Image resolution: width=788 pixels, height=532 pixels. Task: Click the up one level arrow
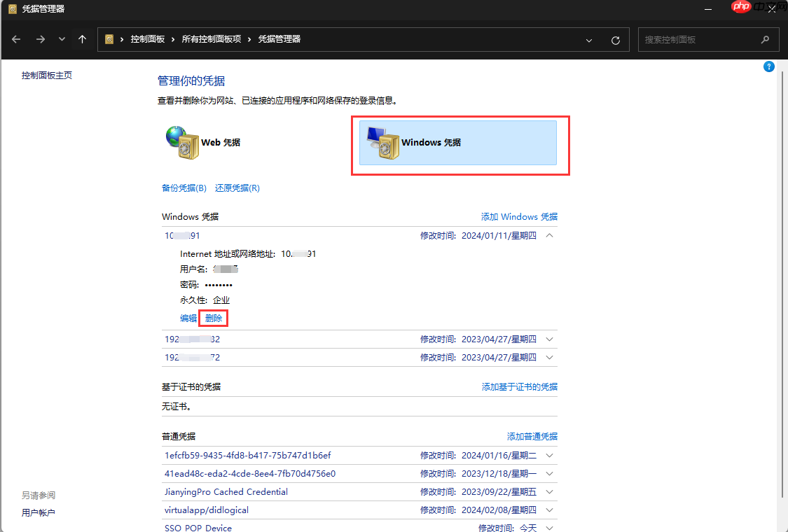point(82,39)
